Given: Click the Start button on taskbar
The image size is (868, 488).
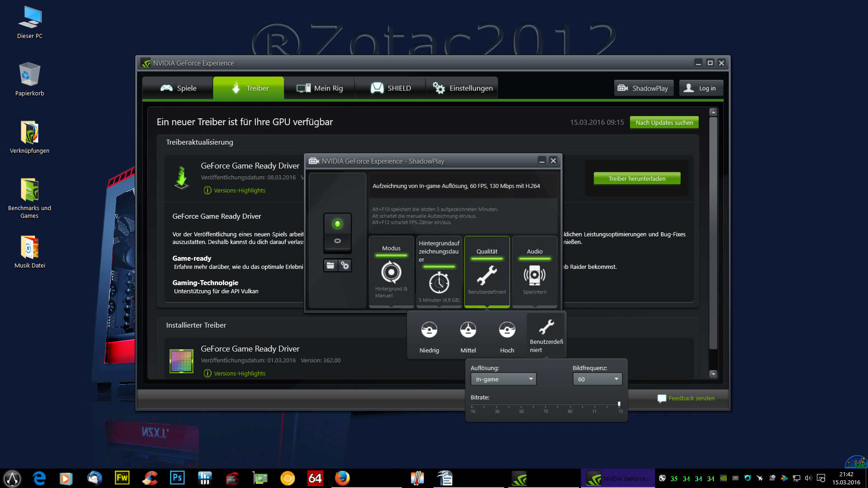Looking at the screenshot, I should click(x=12, y=478).
